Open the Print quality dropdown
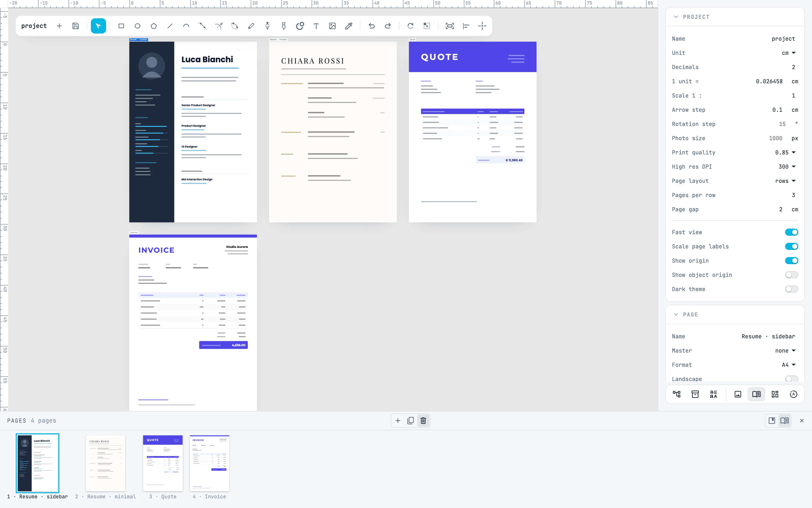Screen dimensions: 812x508 click(786, 153)
